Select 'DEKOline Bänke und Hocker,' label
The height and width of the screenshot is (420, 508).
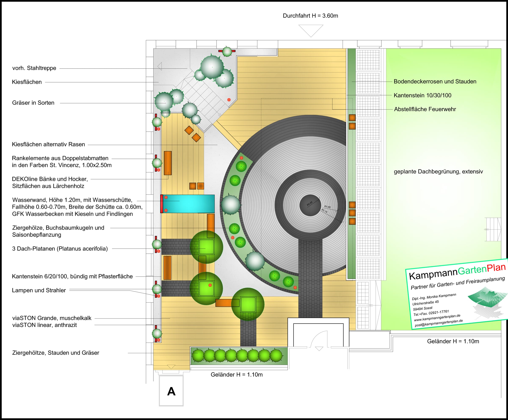point(50,179)
